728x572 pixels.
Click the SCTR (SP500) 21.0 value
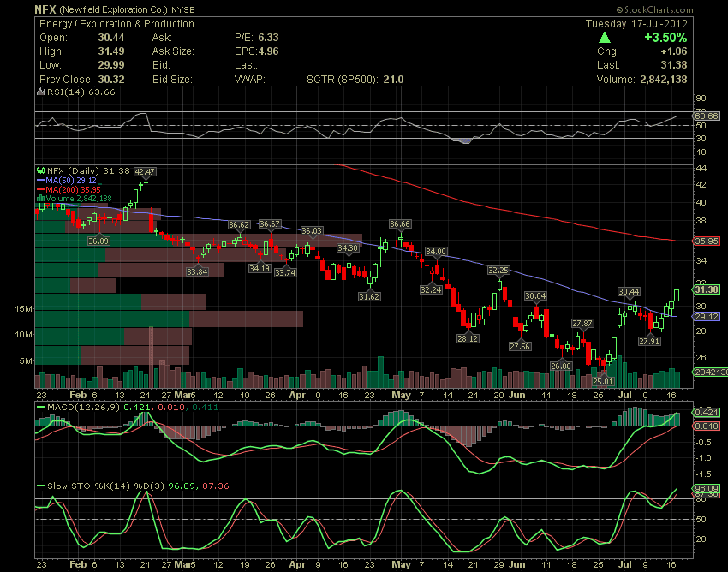tap(393, 80)
